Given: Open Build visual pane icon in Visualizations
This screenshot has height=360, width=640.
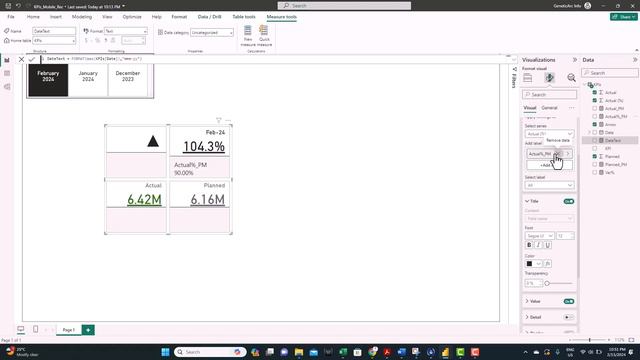Looking at the screenshot, I should click(528, 78).
